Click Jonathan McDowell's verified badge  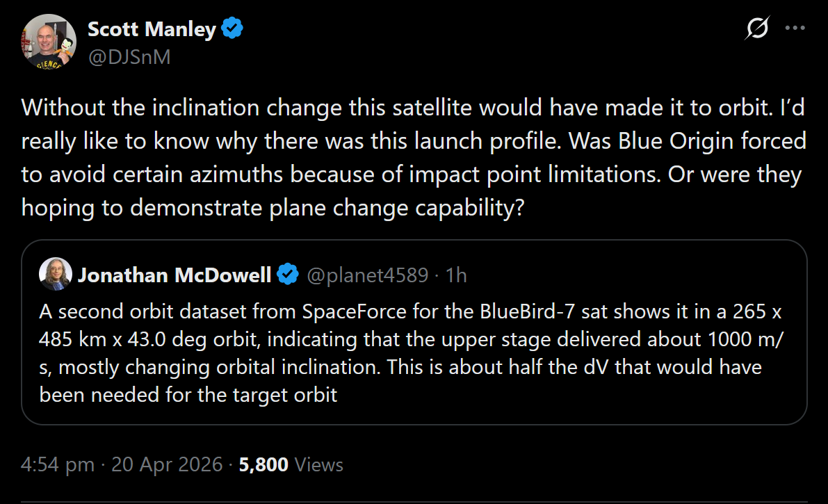click(x=287, y=275)
